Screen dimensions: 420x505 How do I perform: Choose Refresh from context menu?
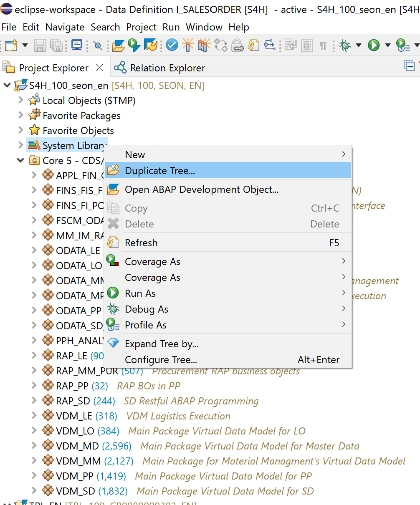pos(228,242)
